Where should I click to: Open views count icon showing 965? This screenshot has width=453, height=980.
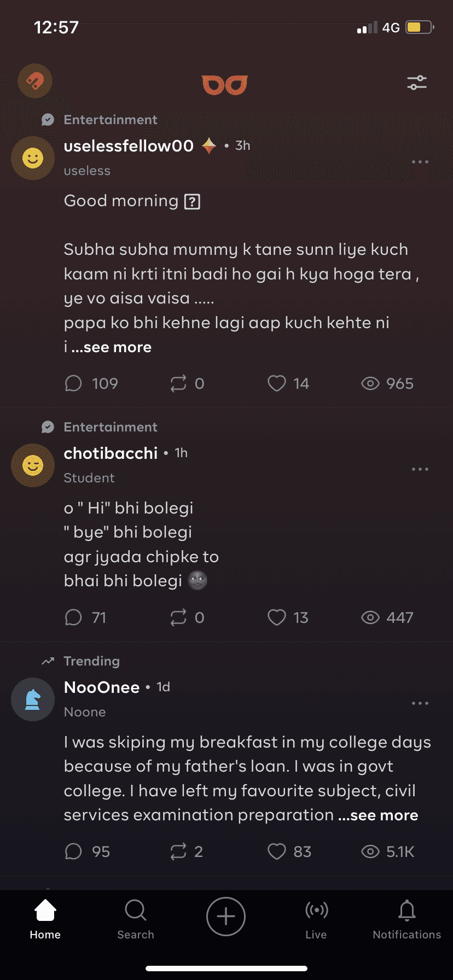[x=372, y=383]
